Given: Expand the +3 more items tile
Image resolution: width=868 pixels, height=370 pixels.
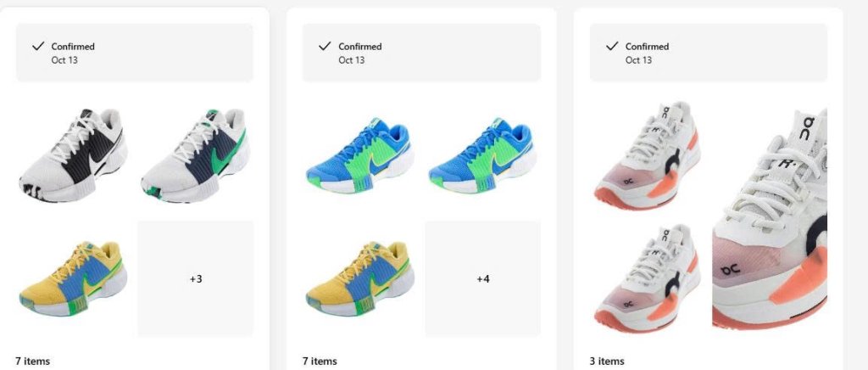Looking at the screenshot, I should [196, 278].
